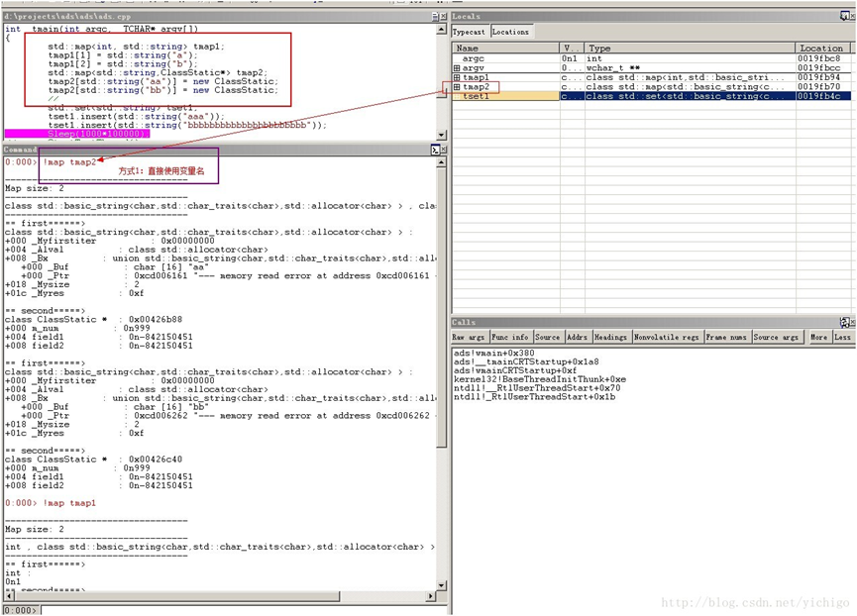Click the Calls panel title bar icon
Screen dimensions: 857x616
[844, 322]
